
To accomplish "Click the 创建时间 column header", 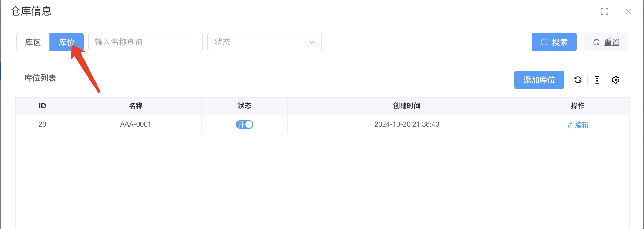I will click(x=407, y=106).
